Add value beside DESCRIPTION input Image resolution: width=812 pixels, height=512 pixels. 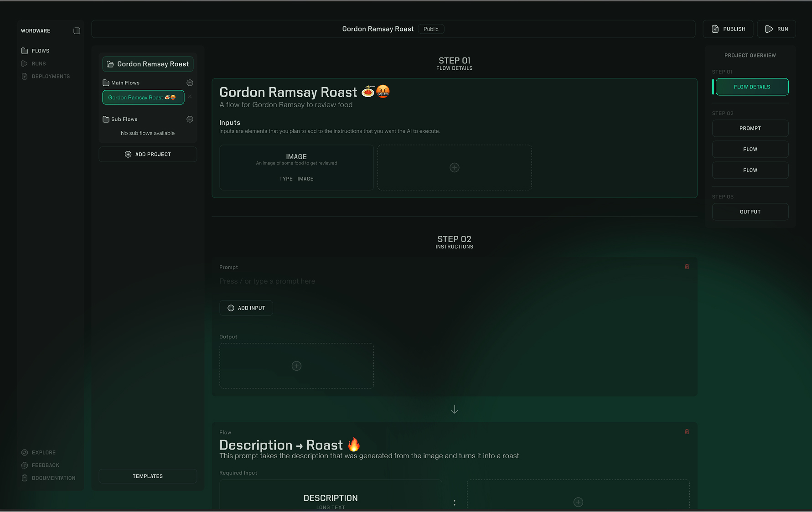[578, 495]
